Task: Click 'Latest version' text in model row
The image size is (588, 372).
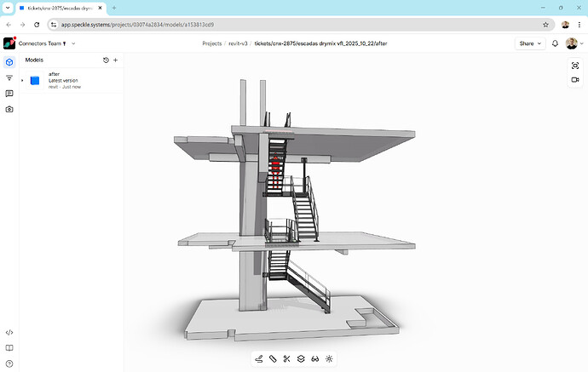Action: pos(63,81)
